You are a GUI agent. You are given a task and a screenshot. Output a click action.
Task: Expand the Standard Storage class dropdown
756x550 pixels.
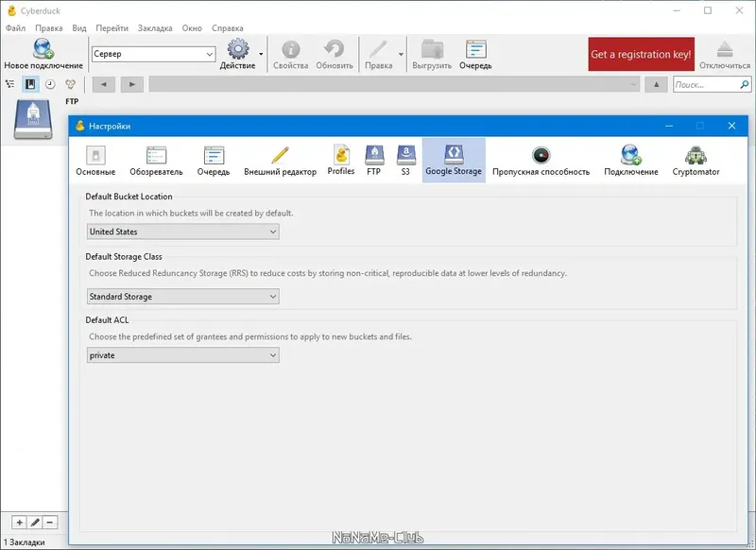(183, 297)
